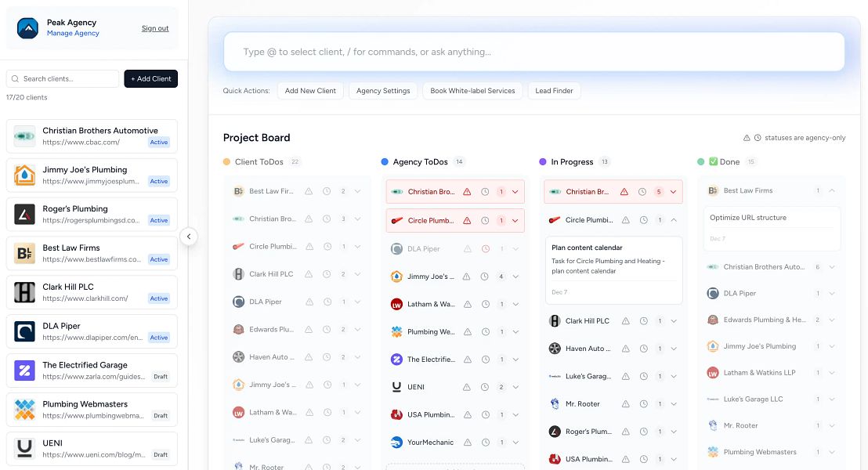Open Lead Finder quick action
The image size is (868, 470).
pos(554,91)
